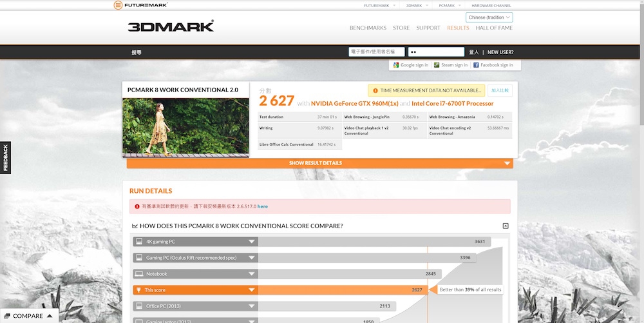Click the Compare stack icon
Viewport: 644px width, 323px height.
pos(7,316)
